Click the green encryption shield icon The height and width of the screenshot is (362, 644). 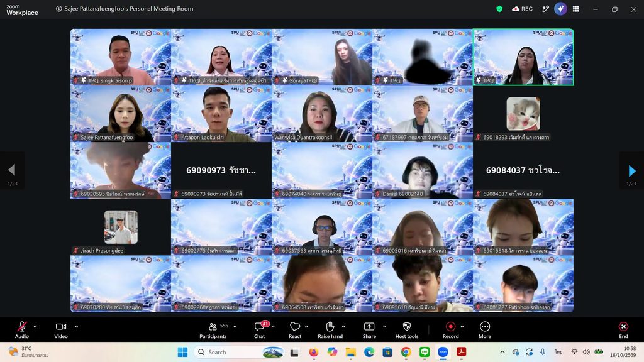tap(499, 9)
